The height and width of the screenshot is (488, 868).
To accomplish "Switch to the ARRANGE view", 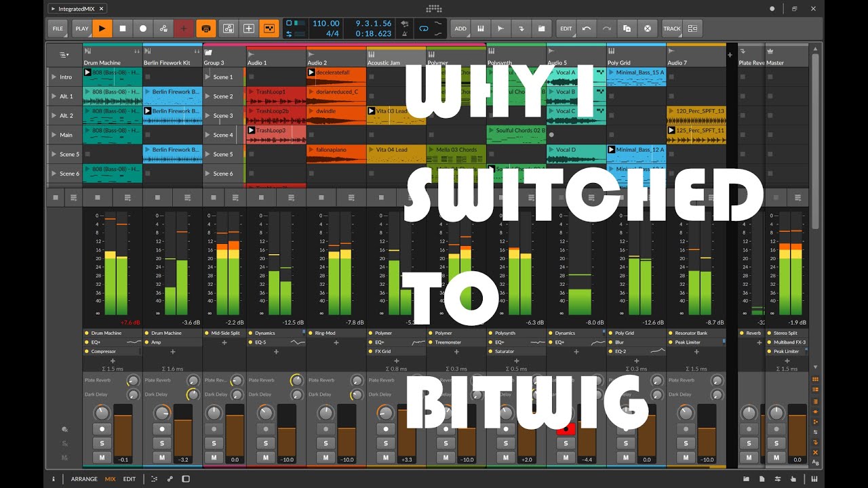I will [x=84, y=479].
